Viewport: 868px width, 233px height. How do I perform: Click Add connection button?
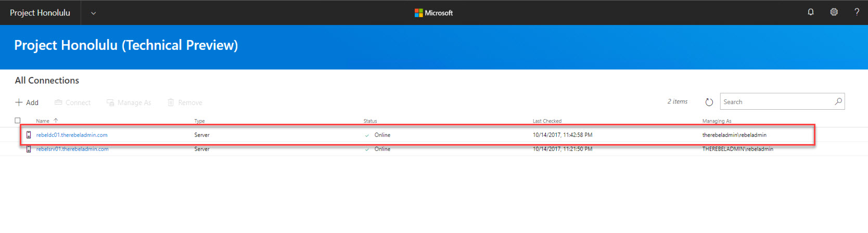(x=27, y=102)
